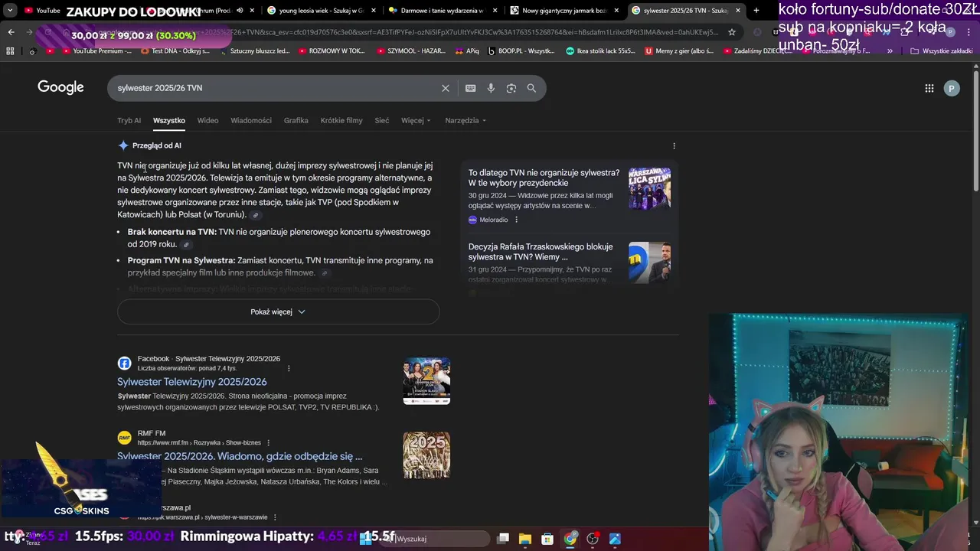This screenshot has width=980, height=551.
Task: Open the on-screen keyboard icon in search bar
Action: tap(471, 88)
